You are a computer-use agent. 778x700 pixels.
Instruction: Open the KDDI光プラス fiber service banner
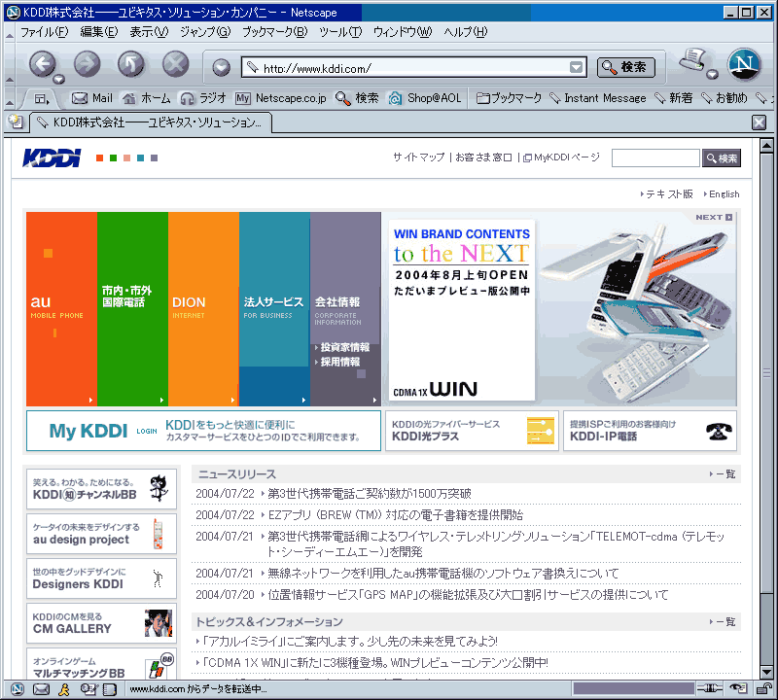click(x=472, y=431)
